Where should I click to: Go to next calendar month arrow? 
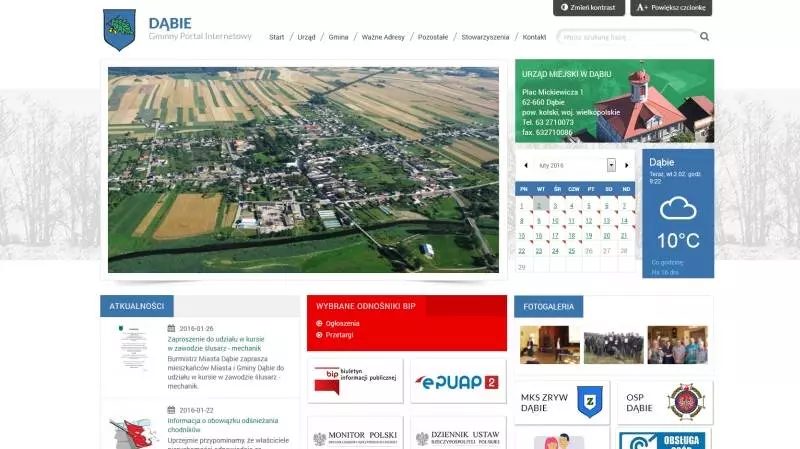[627, 165]
